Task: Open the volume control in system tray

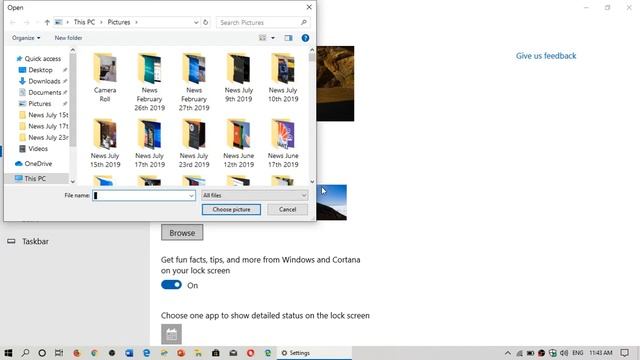Action: 564,353
